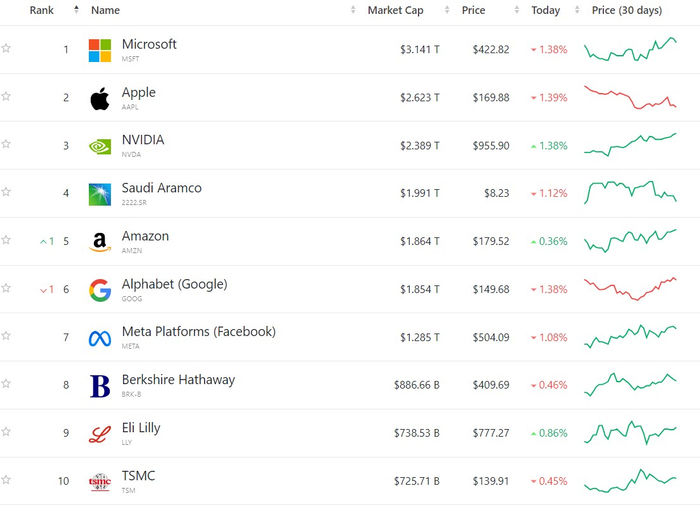The image size is (700, 505).
Task: Open the Eli Lilly company link
Action: [x=141, y=428]
